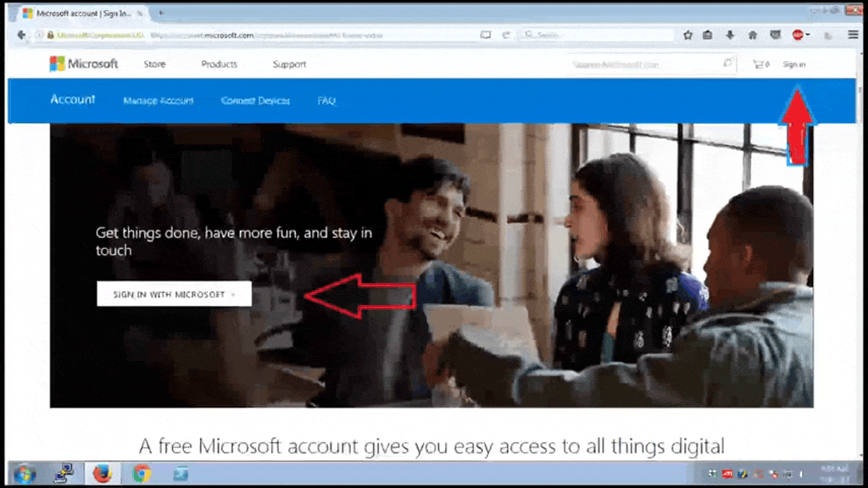Go to Manage Account link
The height and width of the screenshot is (488, 868).
pyautogui.click(x=159, y=101)
